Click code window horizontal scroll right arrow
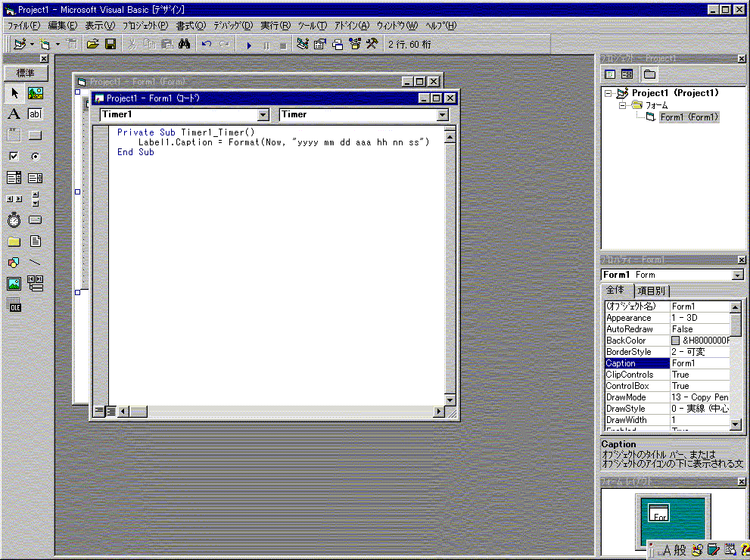This screenshot has width=750, height=560. pyautogui.click(x=439, y=411)
